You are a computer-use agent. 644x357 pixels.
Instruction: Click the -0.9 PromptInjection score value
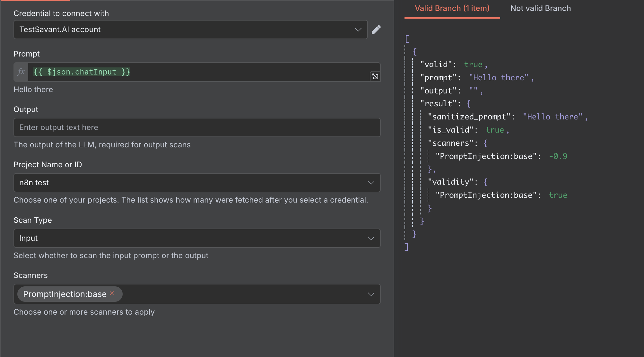tap(558, 156)
